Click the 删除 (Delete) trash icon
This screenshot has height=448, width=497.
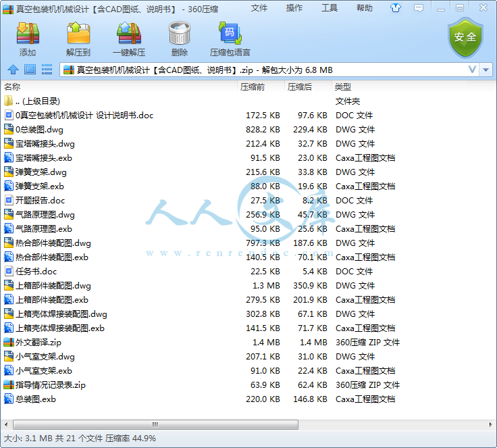180,33
